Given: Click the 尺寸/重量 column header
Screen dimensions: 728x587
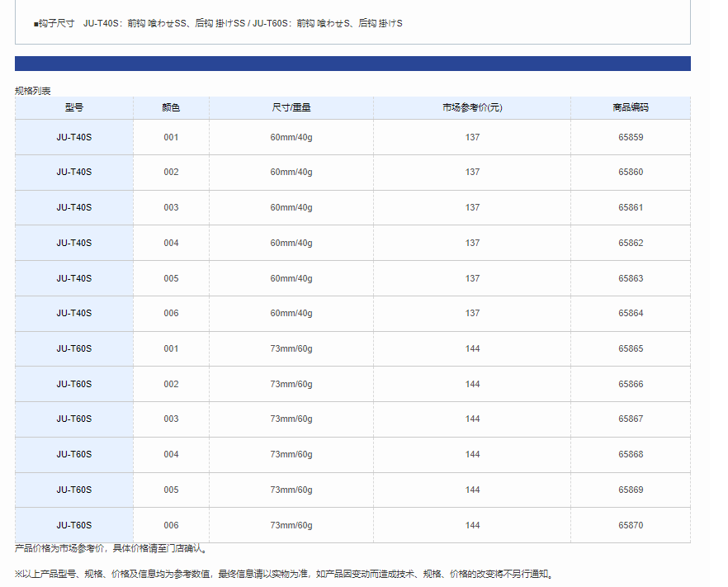Looking at the screenshot, I should coord(291,107).
